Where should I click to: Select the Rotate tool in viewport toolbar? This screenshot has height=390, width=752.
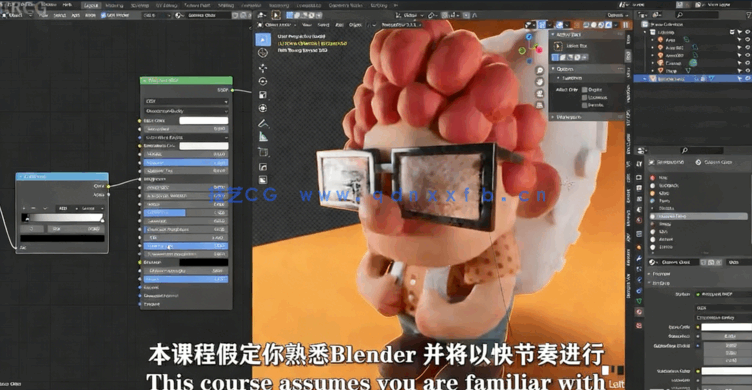tap(263, 81)
